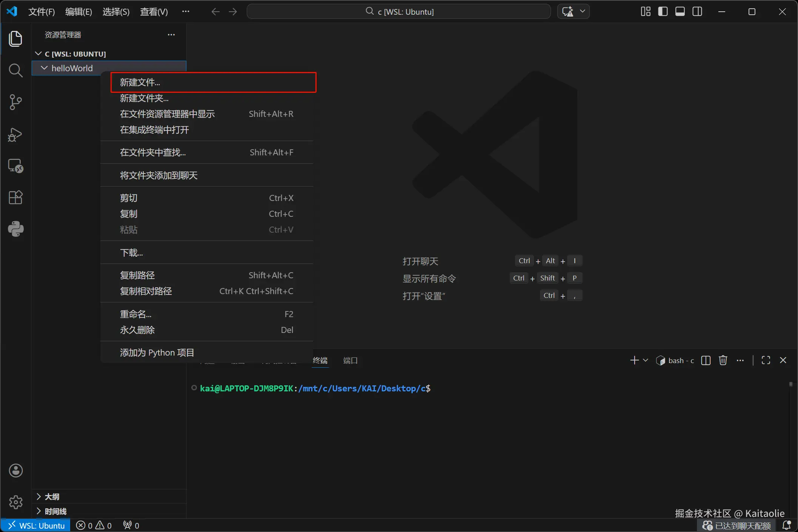Expand the 时间线 timeline section
This screenshot has width=798, height=532.
coord(55,511)
